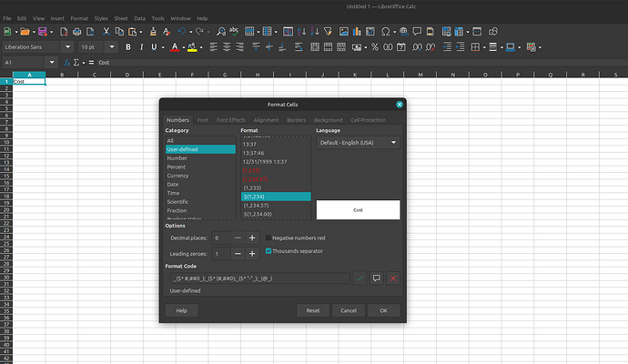Click the green checkmark Add format icon
Screen dimensions: 628x364
tap(359, 278)
